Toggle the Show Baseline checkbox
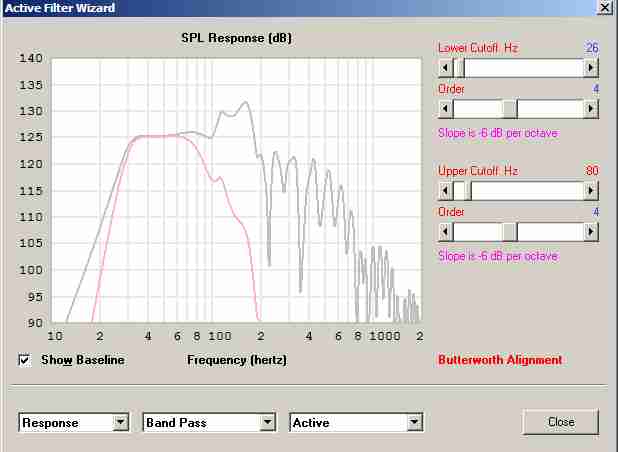Image resolution: width=618 pixels, height=452 pixels. pyautogui.click(x=24, y=360)
